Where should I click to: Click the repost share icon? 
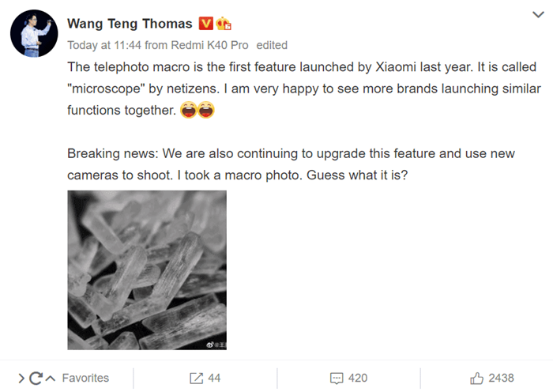click(x=197, y=379)
